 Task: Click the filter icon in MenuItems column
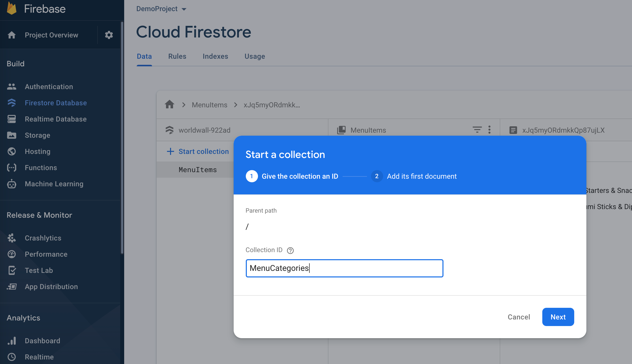coord(477,130)
